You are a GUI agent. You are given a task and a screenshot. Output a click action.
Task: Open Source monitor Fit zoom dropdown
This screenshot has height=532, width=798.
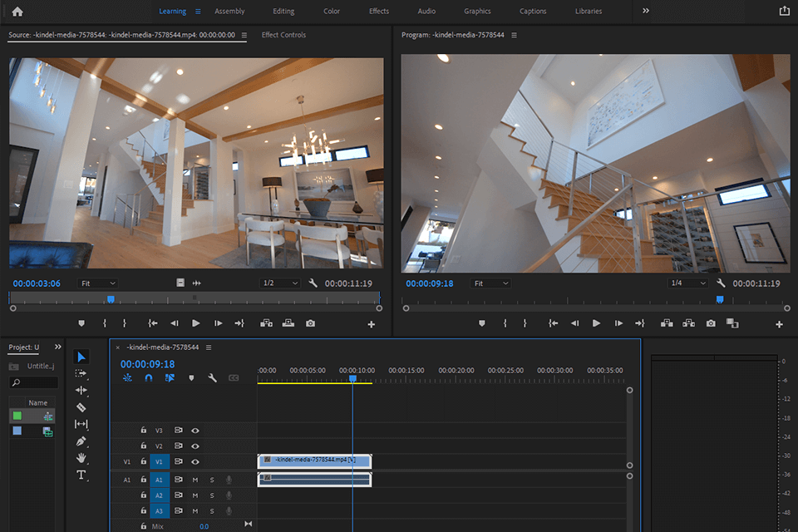coord(98,283)
